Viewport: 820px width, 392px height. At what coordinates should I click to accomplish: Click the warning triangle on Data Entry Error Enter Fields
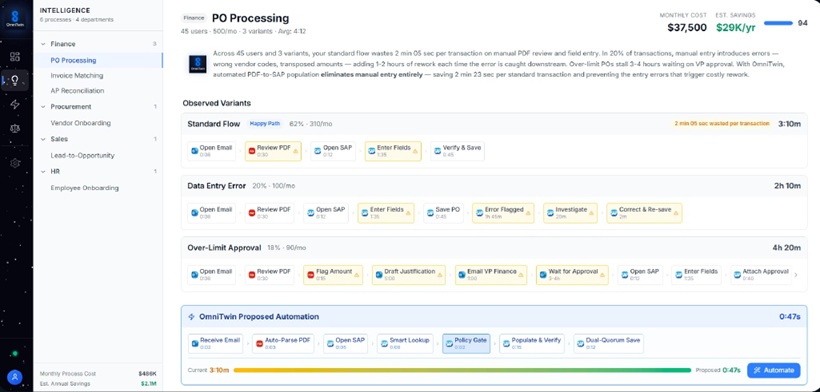[x=408, y=213]
